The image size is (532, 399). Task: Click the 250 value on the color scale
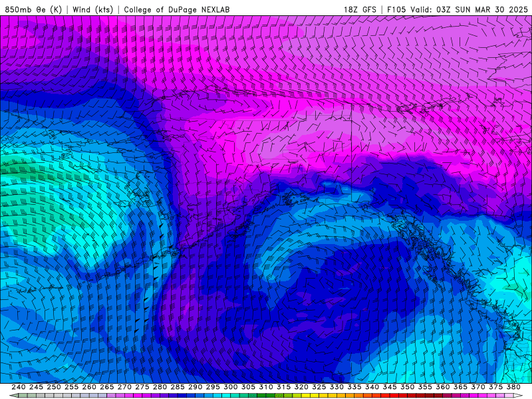tap(54, 387)
